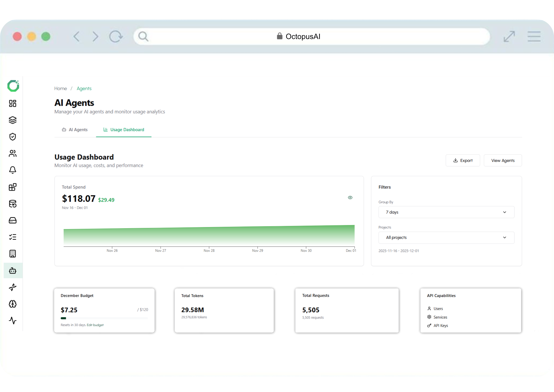Viewport: 554px width, 392px height.
Task: Toggle visibility of Total Spend amount
Action: [350, 197]
